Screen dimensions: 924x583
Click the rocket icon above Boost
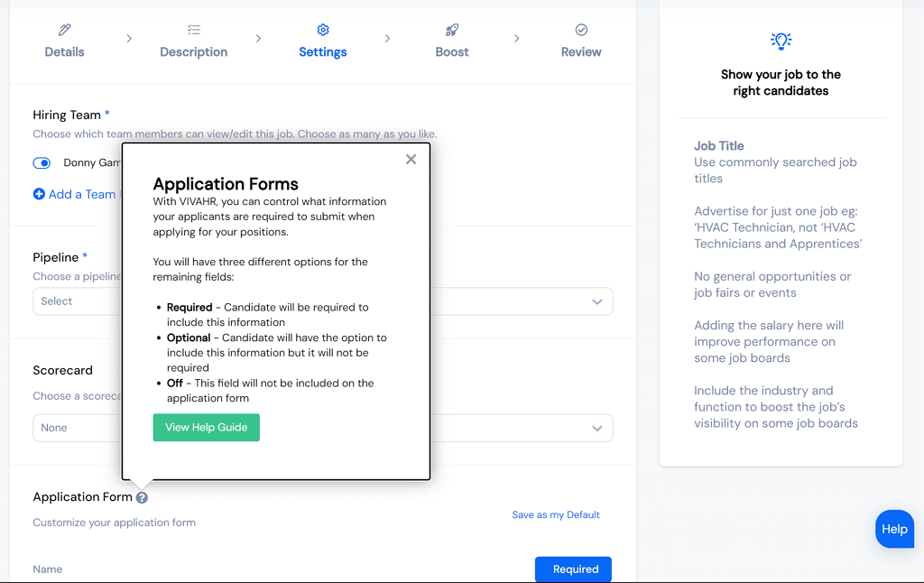tap(452, 30)
